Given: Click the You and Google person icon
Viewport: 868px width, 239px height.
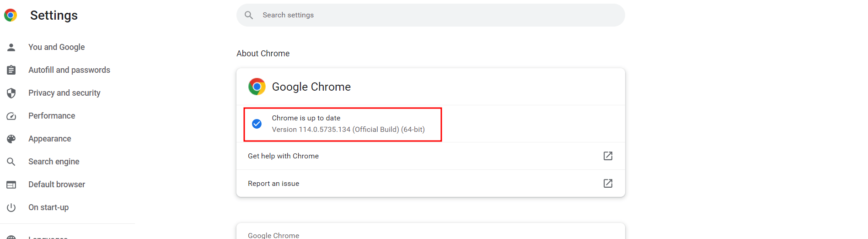Looking at the screenshot, I should click(x=11, y=47).
